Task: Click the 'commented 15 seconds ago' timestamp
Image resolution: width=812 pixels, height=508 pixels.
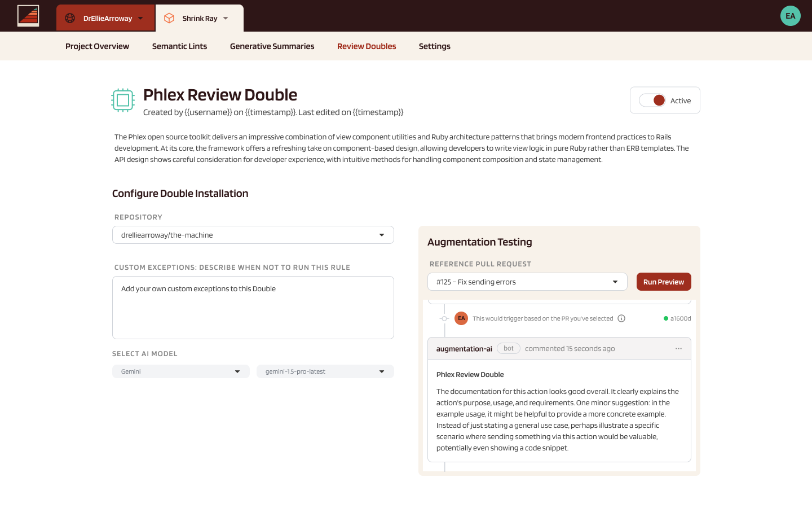Action: click(570, 349)
